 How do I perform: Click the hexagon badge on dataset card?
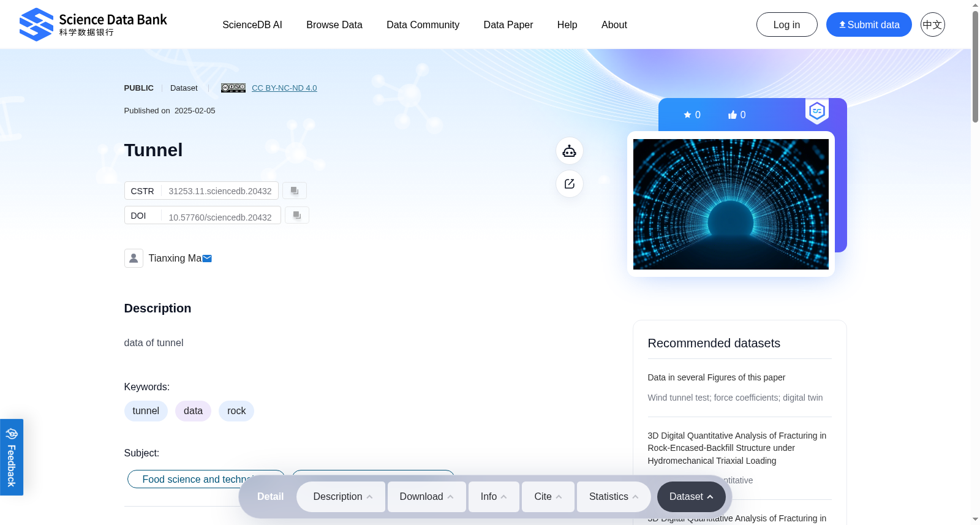point(817,111)
